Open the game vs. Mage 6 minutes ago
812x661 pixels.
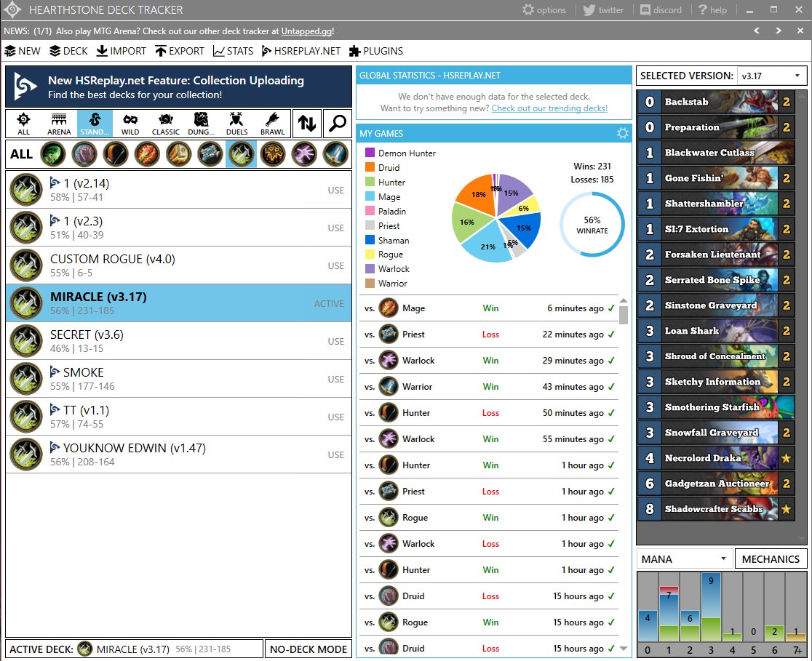(x=488, y=308)
